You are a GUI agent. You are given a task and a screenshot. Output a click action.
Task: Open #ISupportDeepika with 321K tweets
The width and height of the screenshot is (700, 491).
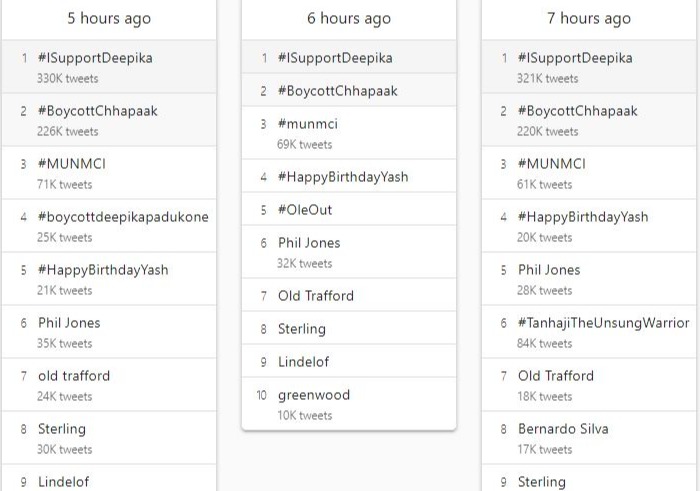pyautogui.click(x=575, y=58)
